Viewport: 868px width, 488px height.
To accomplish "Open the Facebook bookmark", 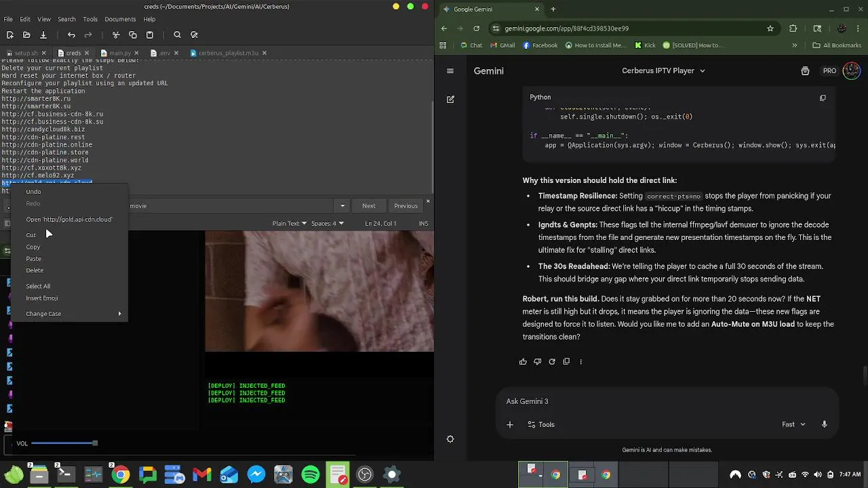I will (x=540, y=45).
